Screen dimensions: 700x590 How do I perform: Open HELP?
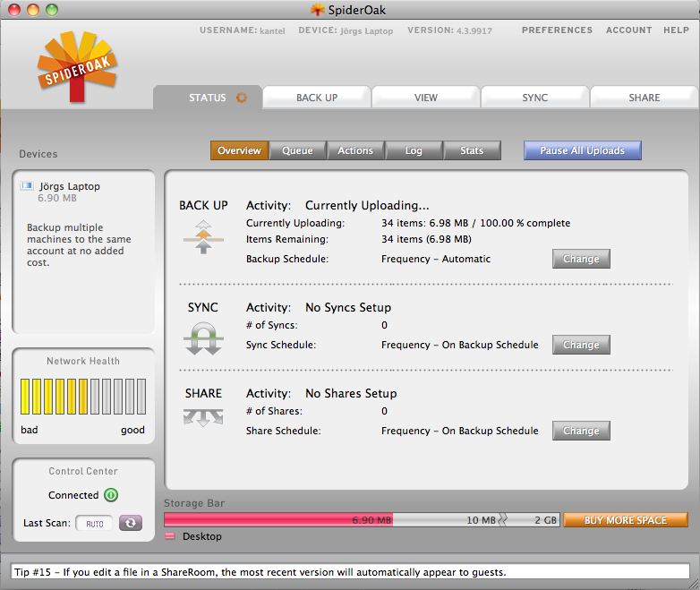point(676,30)
